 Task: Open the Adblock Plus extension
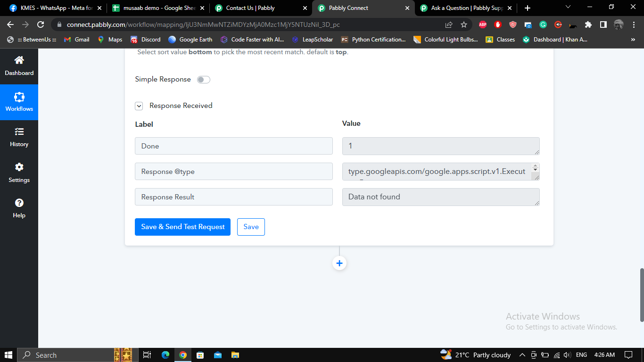pyautogui.click(x=483, y=25)
